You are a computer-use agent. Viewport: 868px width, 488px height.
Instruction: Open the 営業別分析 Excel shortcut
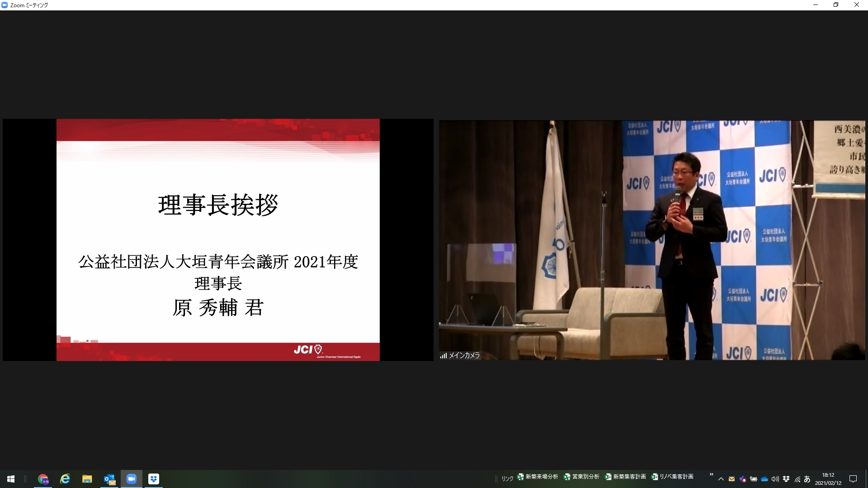582,477
